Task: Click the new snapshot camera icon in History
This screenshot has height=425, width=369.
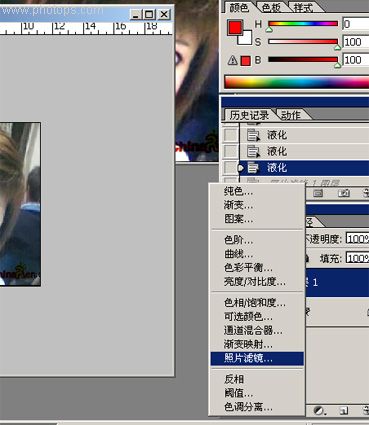Action: point(344,193)
